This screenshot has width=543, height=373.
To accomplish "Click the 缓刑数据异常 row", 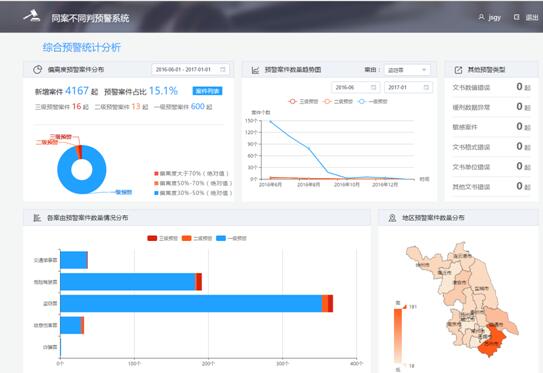I will (x=491, y=107).
